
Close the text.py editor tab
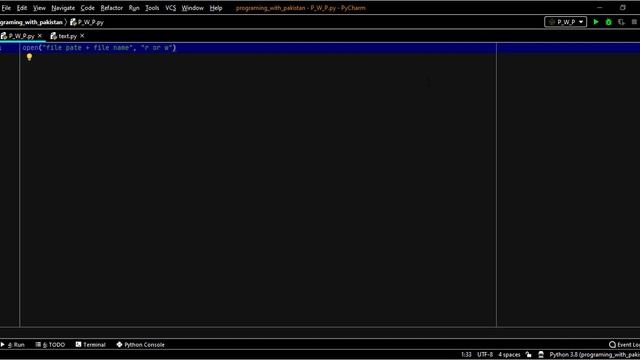pos(82,36)
